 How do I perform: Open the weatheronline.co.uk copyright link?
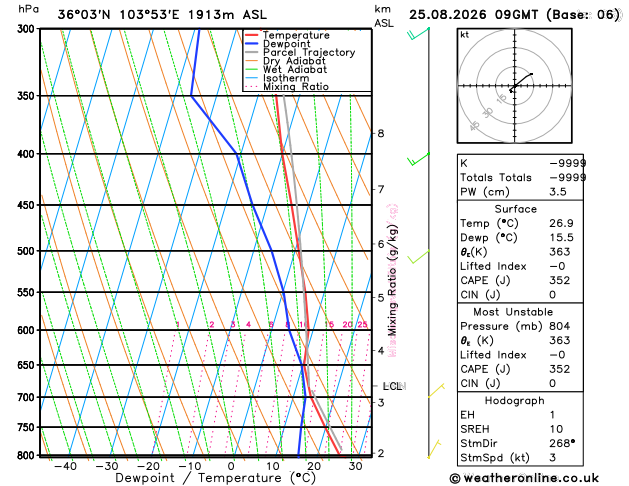pos(524,478)
